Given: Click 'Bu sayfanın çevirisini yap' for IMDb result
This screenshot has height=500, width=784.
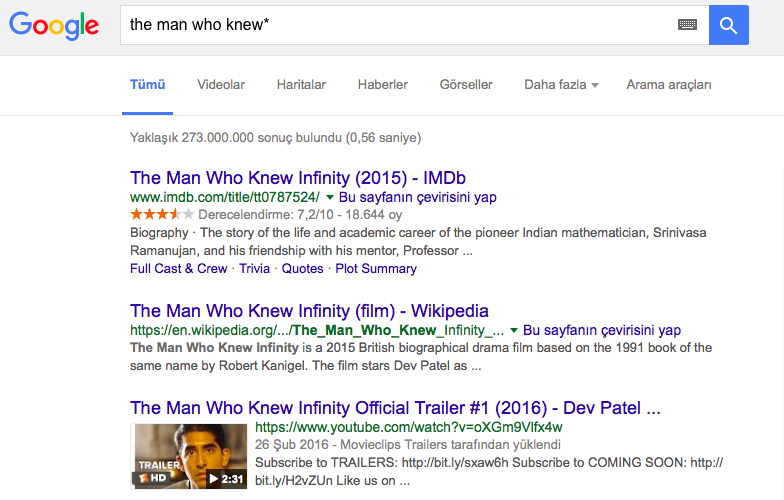Looking at the screenshot, I should click(x=418, y=197).
